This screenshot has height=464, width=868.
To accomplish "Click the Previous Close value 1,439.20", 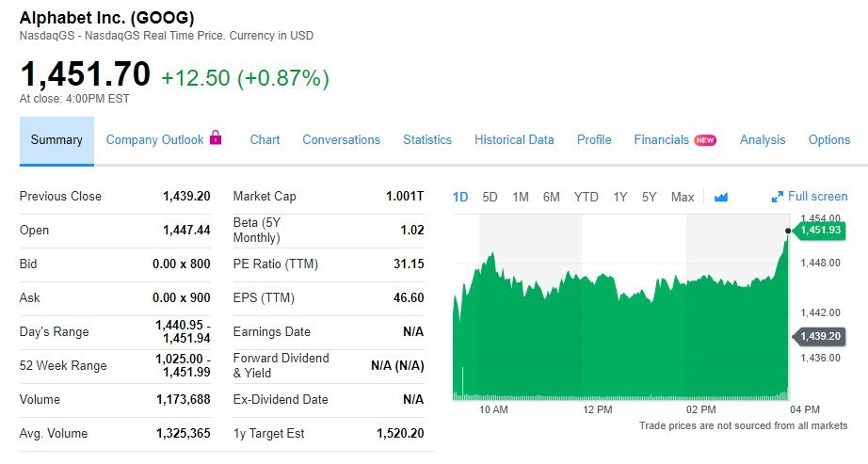I will point(186,196).
